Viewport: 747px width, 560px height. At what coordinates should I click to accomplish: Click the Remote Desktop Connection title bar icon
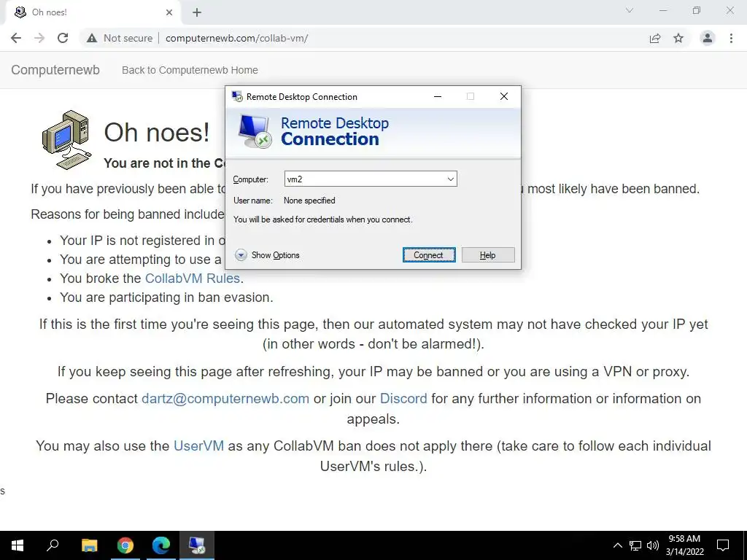[x=237, y=97]
